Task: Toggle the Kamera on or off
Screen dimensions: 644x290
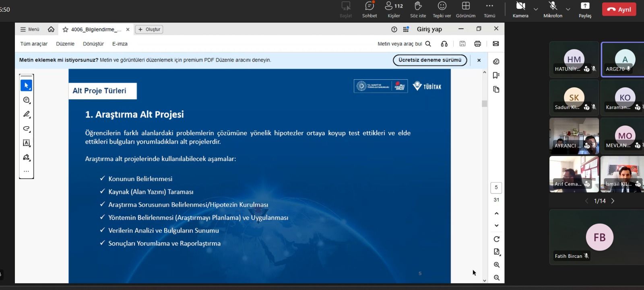Action: (x=520, y=10)
